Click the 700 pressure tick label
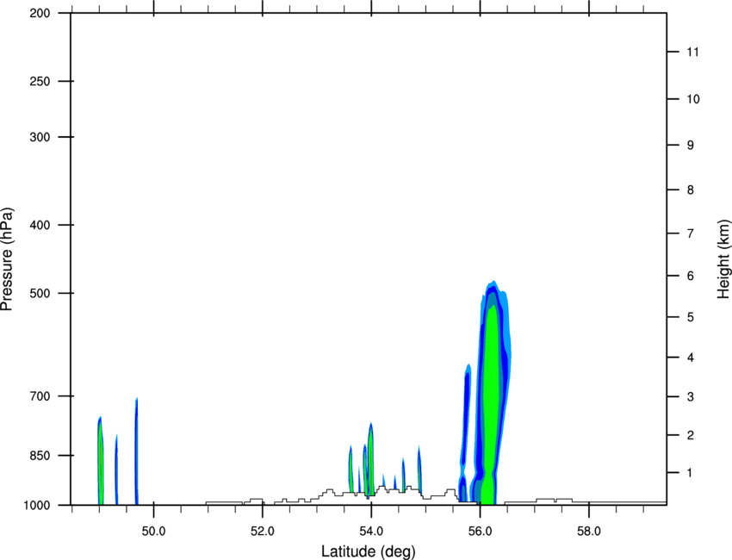Image resolution: width=732 pixels, height=560 pixels. [40, 396]
